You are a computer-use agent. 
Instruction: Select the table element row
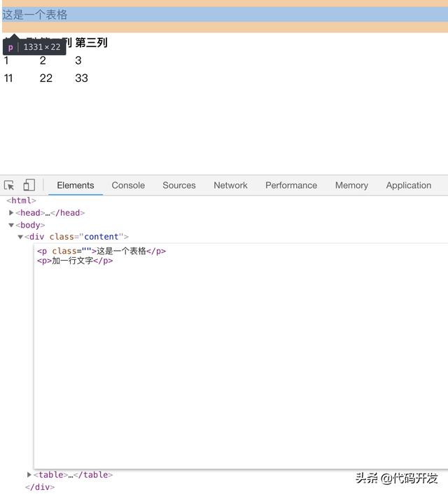(73, 474)
